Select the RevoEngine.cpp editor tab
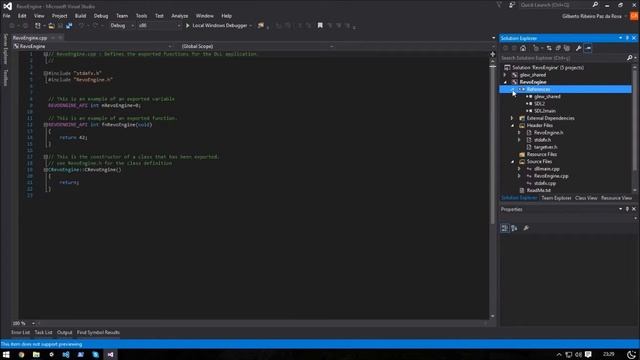Image resolution: width=640 pixels, height=360 pixels. coord(30,38)
